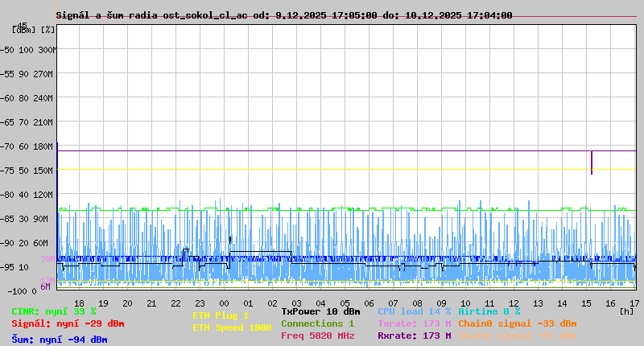Click the '09' hour tick label

pos(441,303)
